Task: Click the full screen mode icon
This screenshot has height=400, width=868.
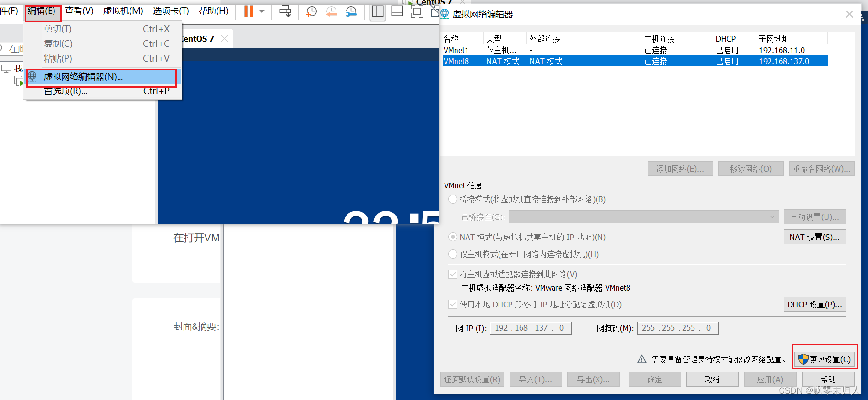Action: tap(417, 11)
